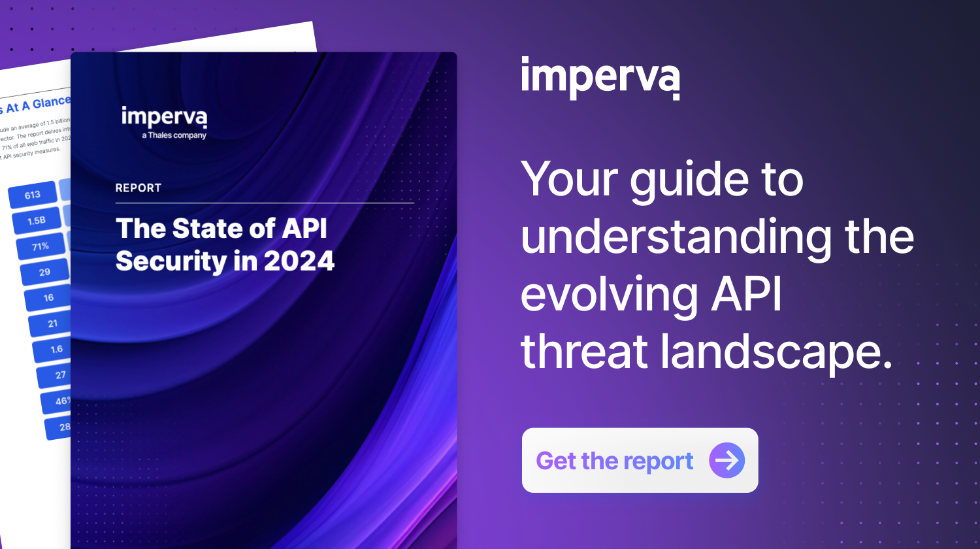Click the 'The State of API Security in 2024' title
This screenshot has height=549, width=980.
point(225,244)
